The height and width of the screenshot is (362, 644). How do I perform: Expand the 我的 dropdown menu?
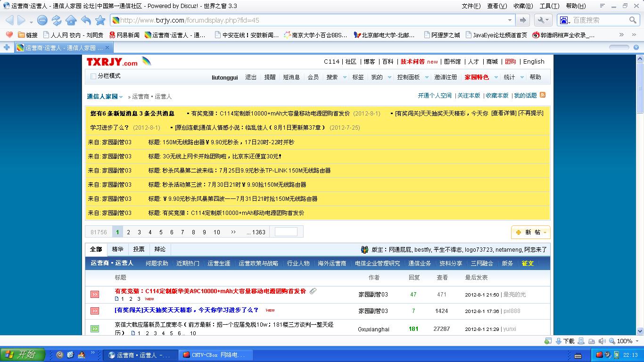(389, 77)
